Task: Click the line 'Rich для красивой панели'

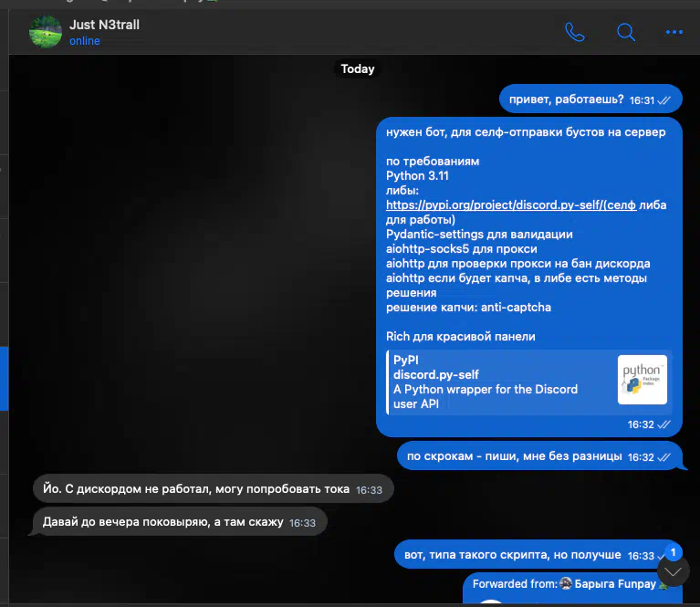Action: 461,336
